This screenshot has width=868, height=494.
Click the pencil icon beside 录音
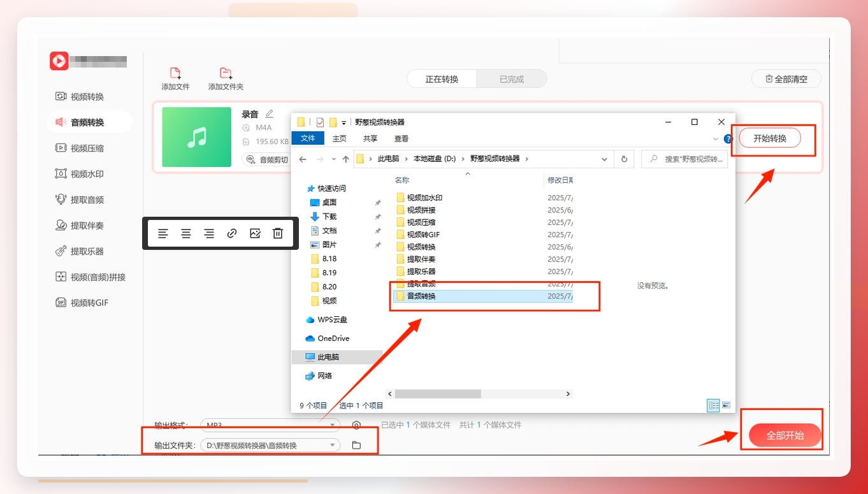tap(269, 114)
